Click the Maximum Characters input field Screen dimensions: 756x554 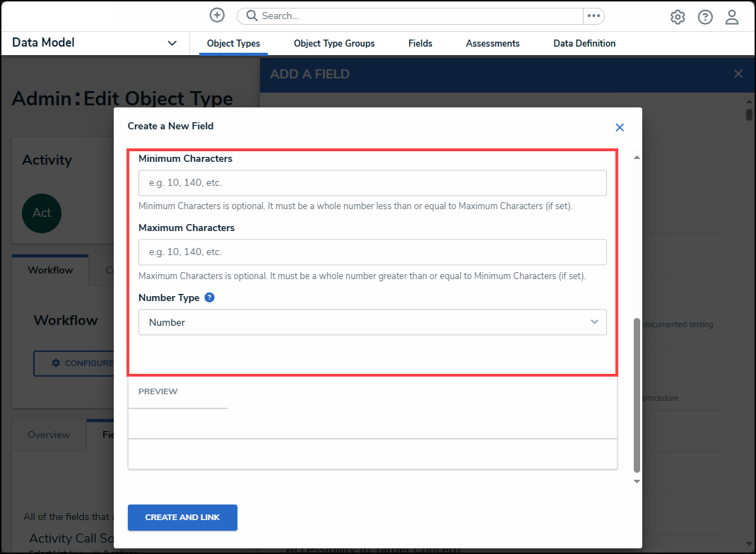click(x=372, y=252)
